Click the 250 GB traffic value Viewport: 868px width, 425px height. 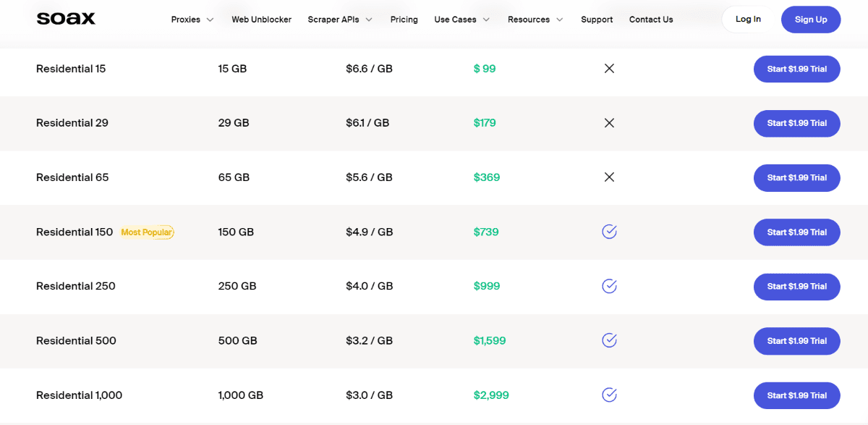click(237, 286)
